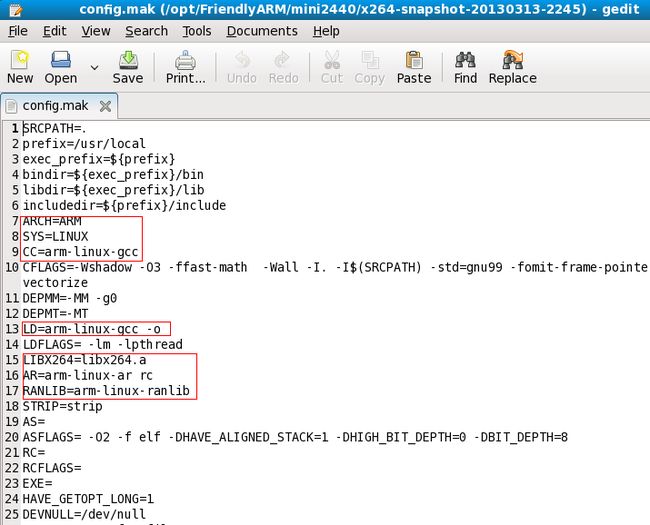
Task: Open Find with the binoculars icon
Action: (x=465, y=60)
